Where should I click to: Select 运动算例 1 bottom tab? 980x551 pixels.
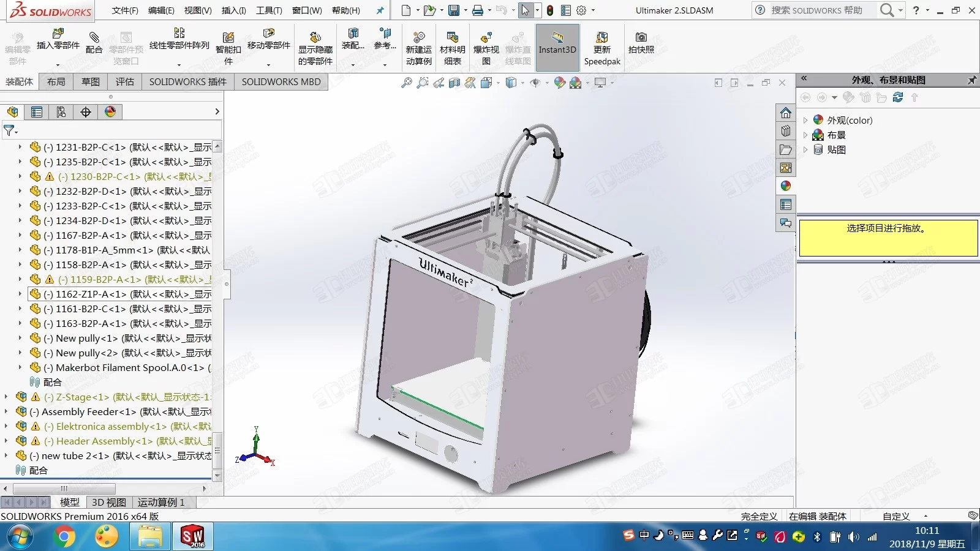(x=161, y=503)
